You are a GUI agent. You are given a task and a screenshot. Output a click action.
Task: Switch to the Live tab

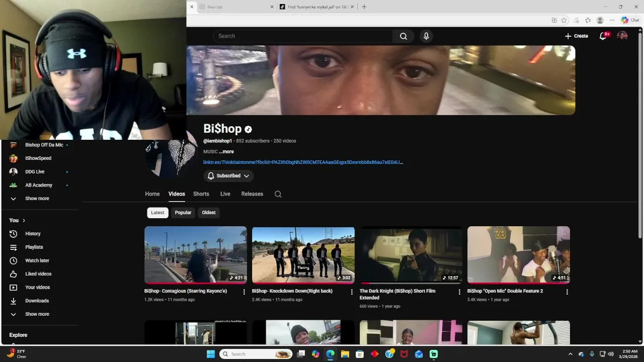pos(225,194)
